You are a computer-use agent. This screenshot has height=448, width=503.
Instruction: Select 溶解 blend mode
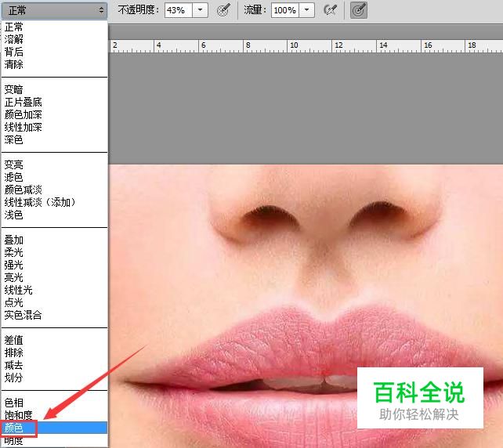54,39
